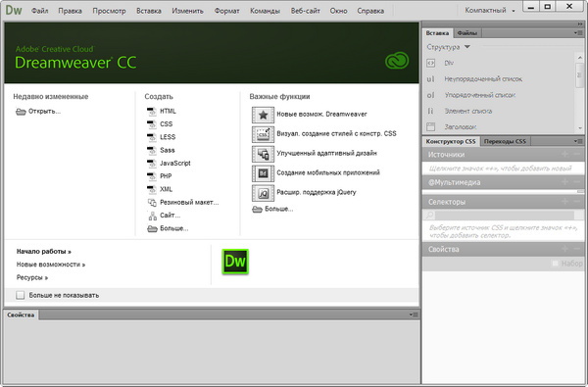Image resolution: width=588 pixels, height=387 pixels.
Task: Open the Формат menu
Action: tap(227, 11)
